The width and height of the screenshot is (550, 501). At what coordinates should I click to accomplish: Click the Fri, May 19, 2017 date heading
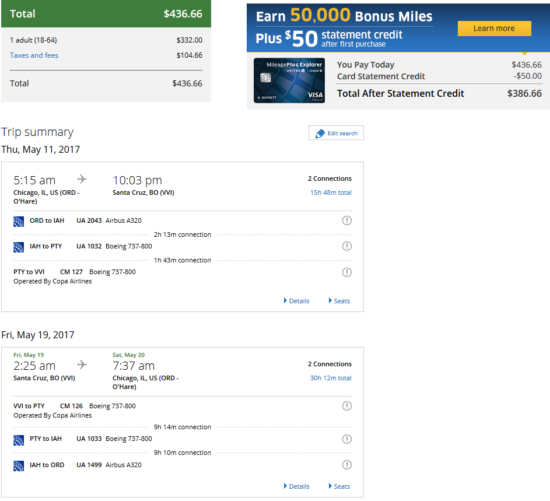click(38, 335)
